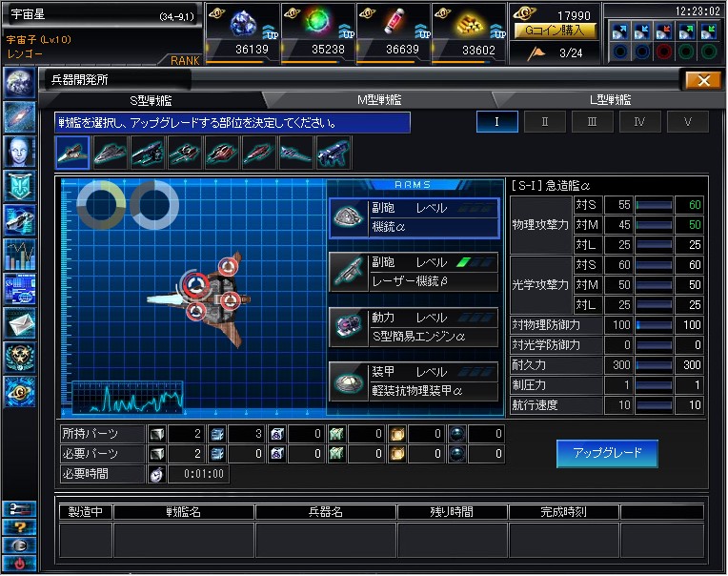Click the help question mark icon
The width and height of the screenshot is (728, 576).
pos(19,527)
